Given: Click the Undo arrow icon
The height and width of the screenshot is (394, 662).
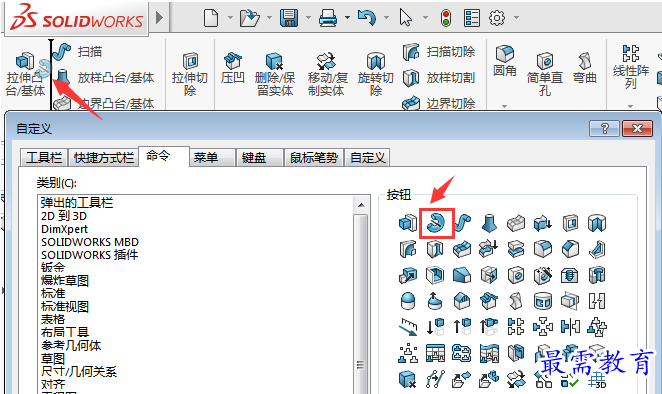Looking at the screenshot, I should pos(366,18).
